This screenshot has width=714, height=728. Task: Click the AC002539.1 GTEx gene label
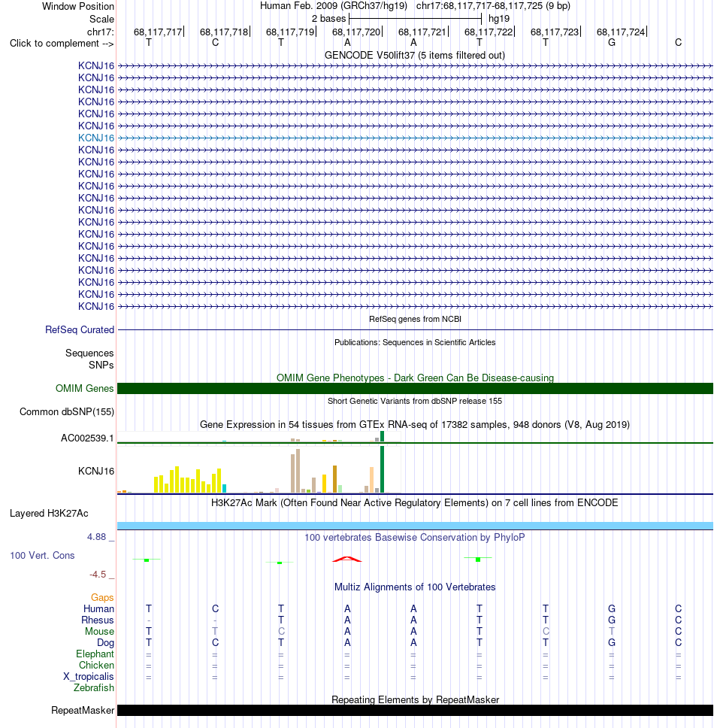point(87,438)
